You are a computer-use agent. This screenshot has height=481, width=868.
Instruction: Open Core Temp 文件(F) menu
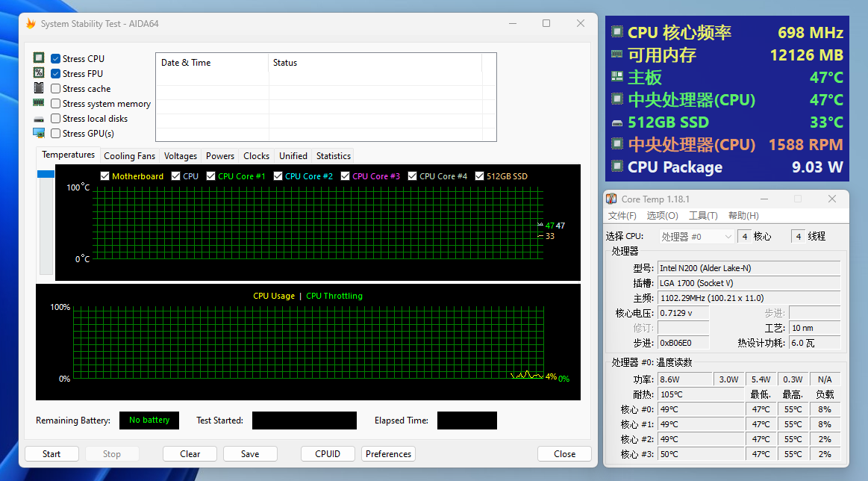622,216
